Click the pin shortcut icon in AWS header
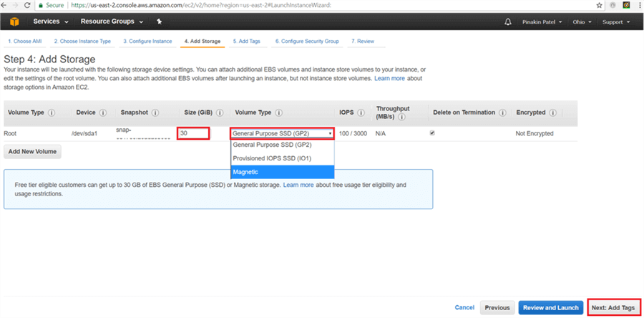This screenshot has width=644, height=318. [x=160, y=21]
